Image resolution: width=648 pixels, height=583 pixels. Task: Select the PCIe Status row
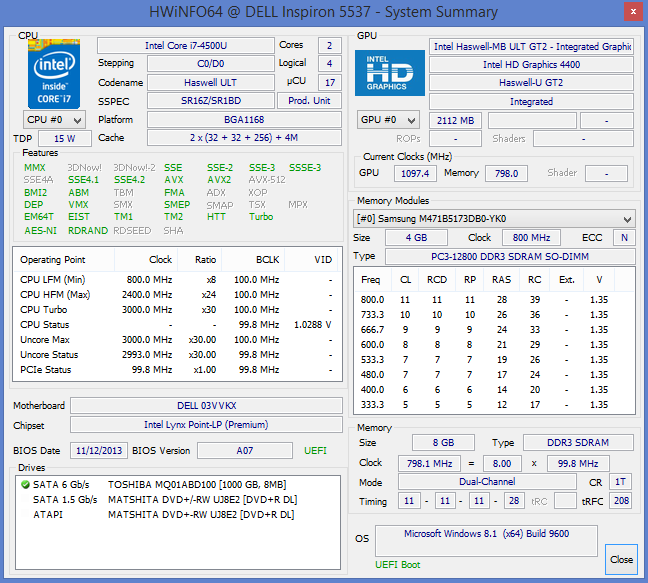(176, 369)
